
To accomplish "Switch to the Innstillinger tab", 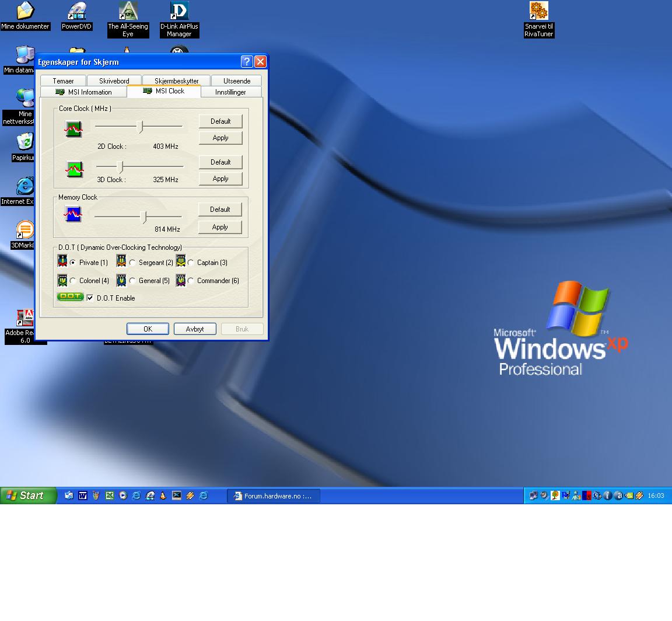I will click(230, 92).
